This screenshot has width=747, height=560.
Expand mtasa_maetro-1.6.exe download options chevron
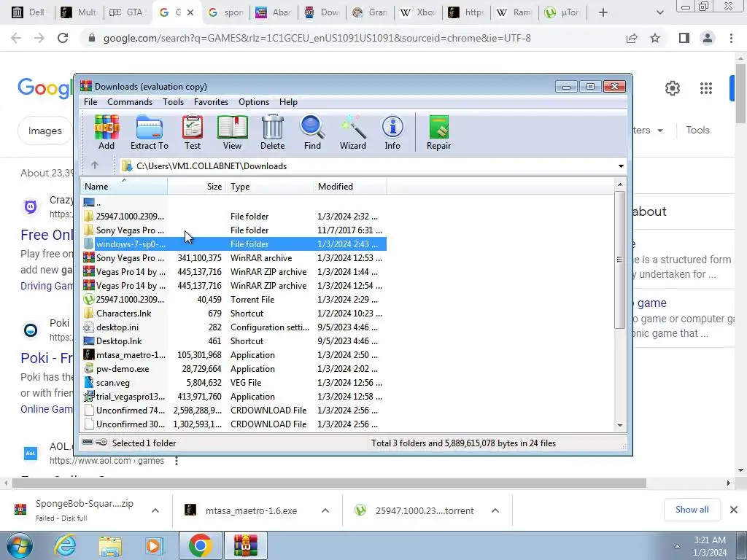coord(325,510)
